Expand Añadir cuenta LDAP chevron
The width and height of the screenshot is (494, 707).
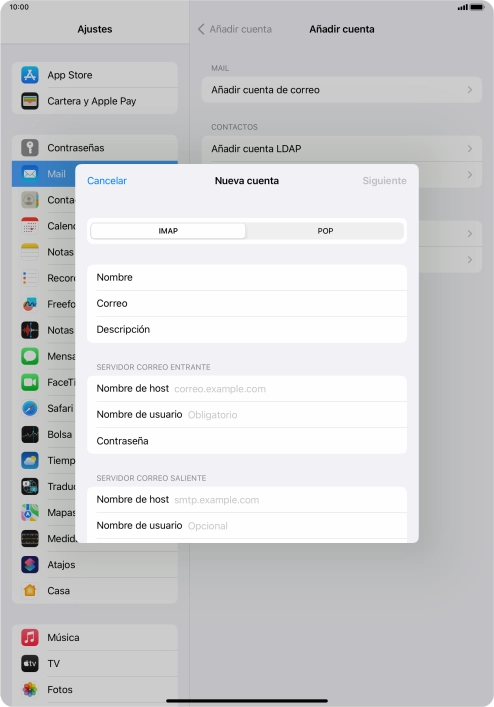[x=470, y=148]
